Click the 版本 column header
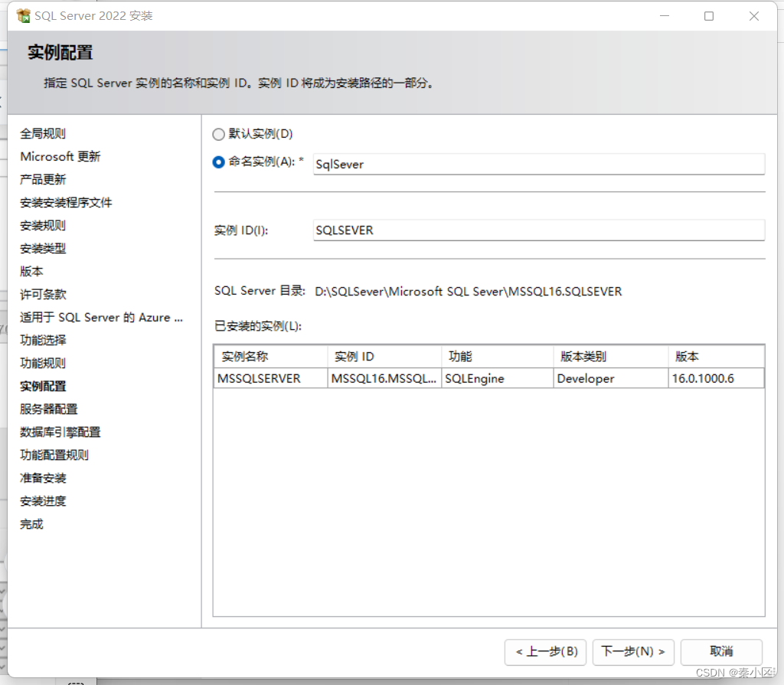Screen dimensions: 784x685 click(717, 357)
